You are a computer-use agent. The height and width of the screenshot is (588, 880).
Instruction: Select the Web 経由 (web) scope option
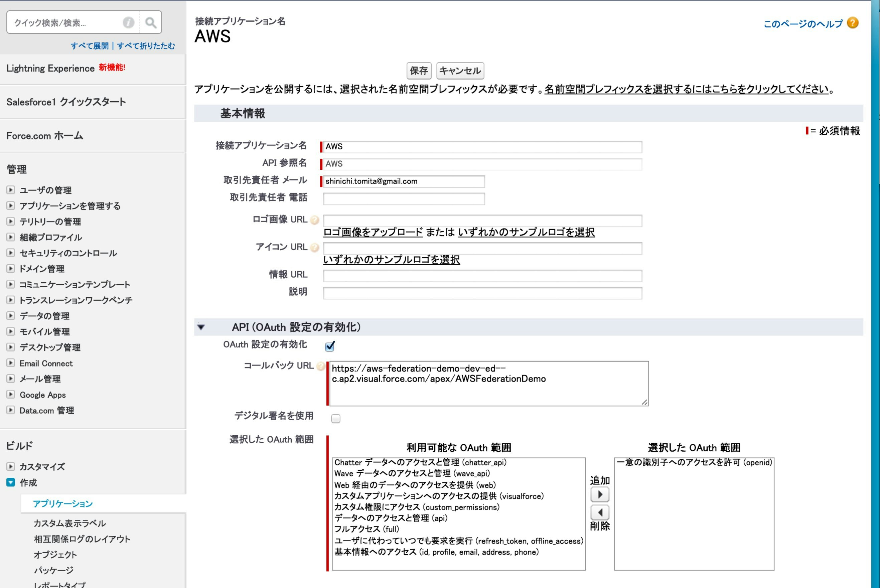[415, 485]
